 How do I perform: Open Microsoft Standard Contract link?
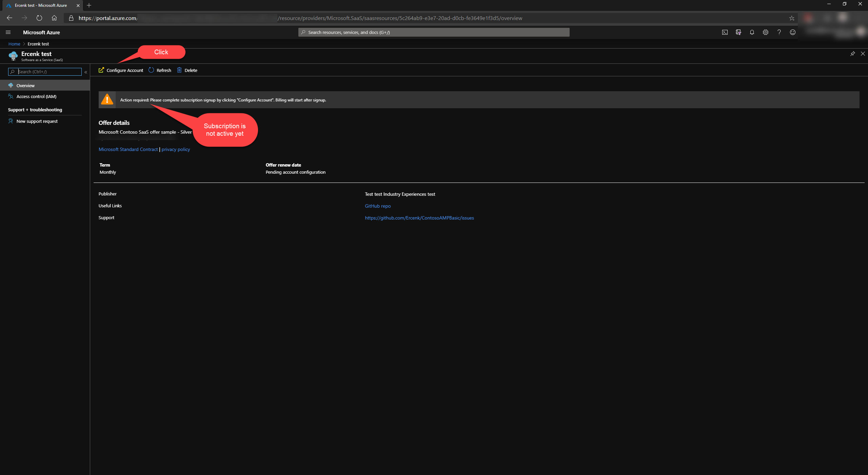(x=128, y=149)
